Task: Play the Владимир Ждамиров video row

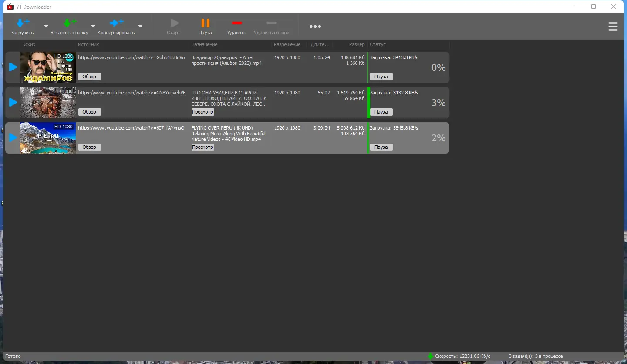Action: click(x=13, y=67)
